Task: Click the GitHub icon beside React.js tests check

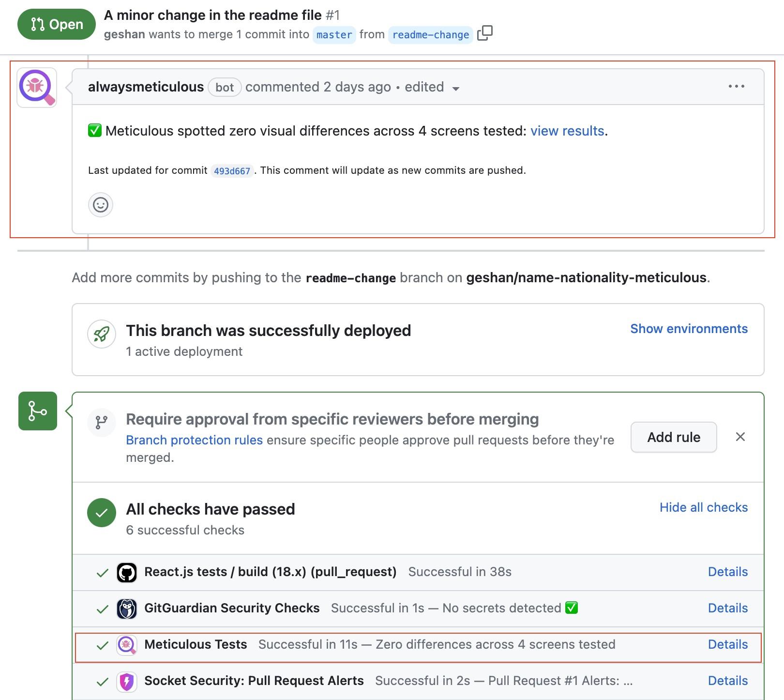Action: pyautogui.click(x=127, y=572)
